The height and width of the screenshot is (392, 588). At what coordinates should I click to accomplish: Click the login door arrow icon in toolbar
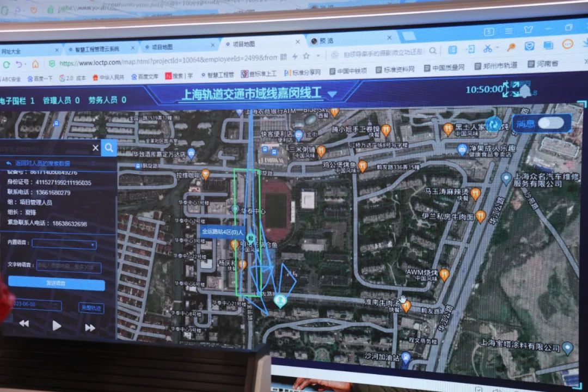[470, 49]
